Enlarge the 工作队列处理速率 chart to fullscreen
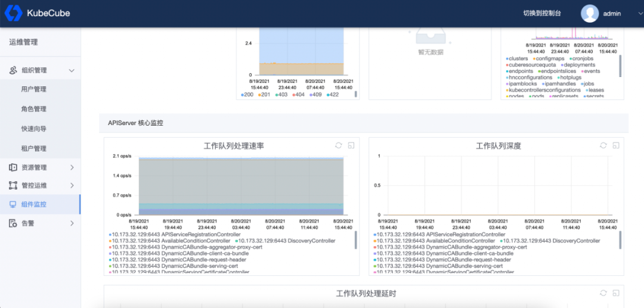This screenshot has width=644, height=308. coord(351,145)
